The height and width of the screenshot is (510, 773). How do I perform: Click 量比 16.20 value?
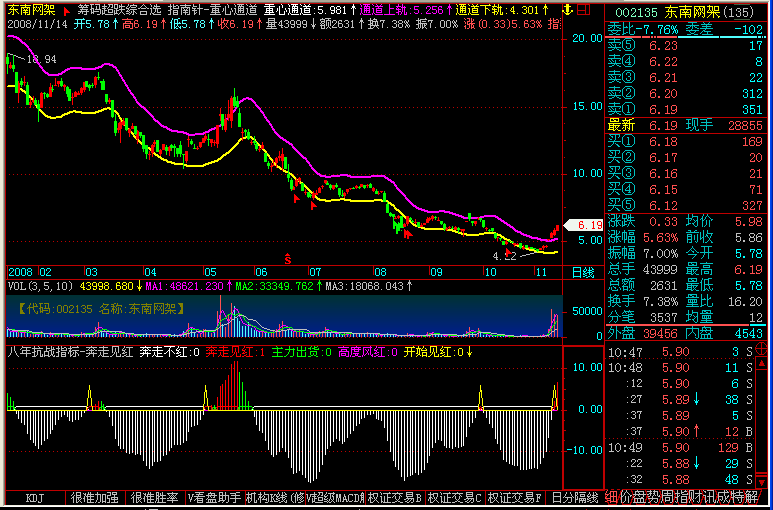pos(746,301)
